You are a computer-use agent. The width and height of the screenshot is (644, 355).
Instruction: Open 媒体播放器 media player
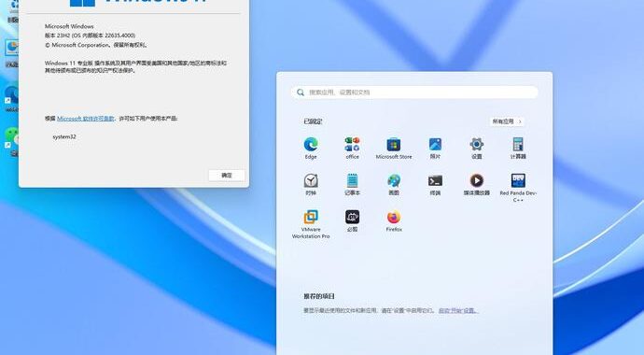click(x=476, y=184)
